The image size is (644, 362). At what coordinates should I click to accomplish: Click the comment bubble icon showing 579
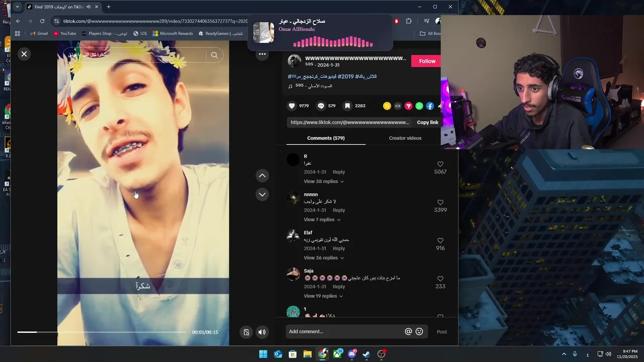coord(321,106)
